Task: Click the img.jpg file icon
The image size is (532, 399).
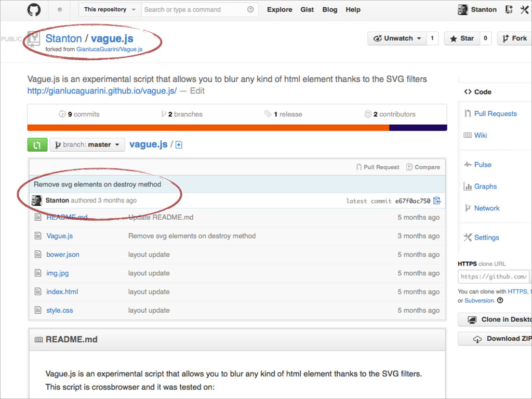Action: tap(38, 273)
